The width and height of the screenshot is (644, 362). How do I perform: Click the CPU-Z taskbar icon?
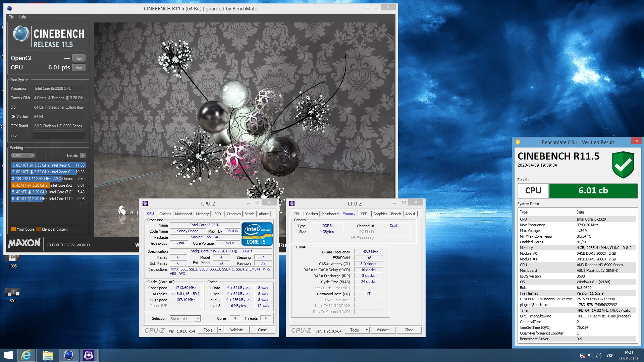pyautogui.click(x=89, y=355)
